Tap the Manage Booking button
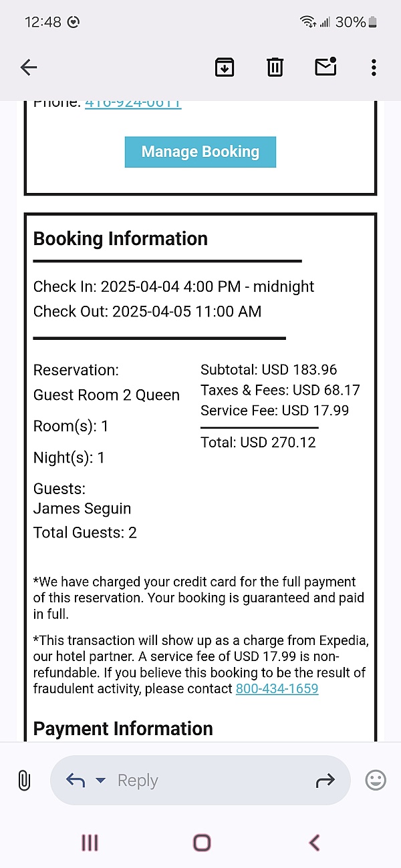This screenshot has height=868, width=401. (200, 152)
